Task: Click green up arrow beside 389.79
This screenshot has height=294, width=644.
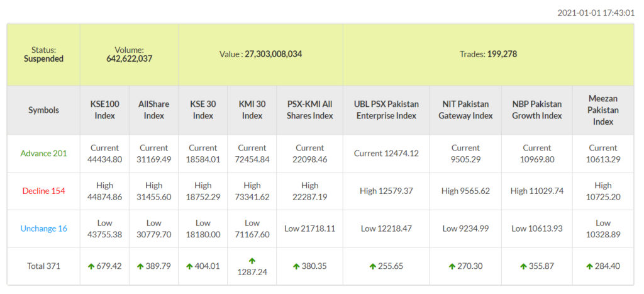Action: 140,266
